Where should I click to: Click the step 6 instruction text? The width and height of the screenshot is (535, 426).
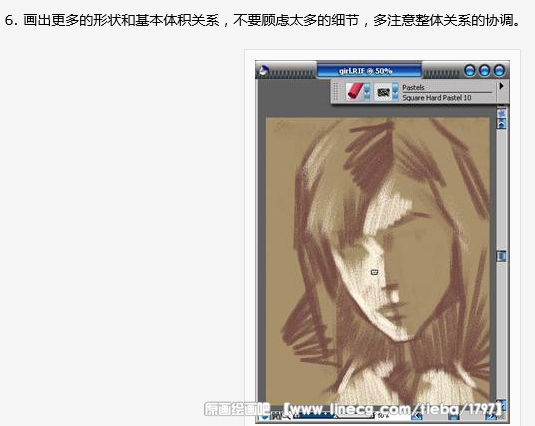pos(263,20)
